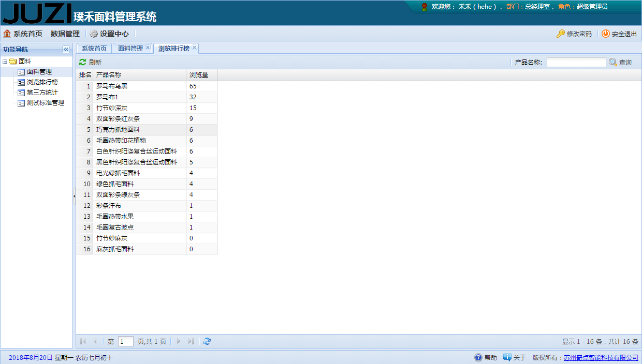Viewport: 642px width, 364px height.
Task: Select the row 毛圈热带印花植物
Action: point(147,141)
